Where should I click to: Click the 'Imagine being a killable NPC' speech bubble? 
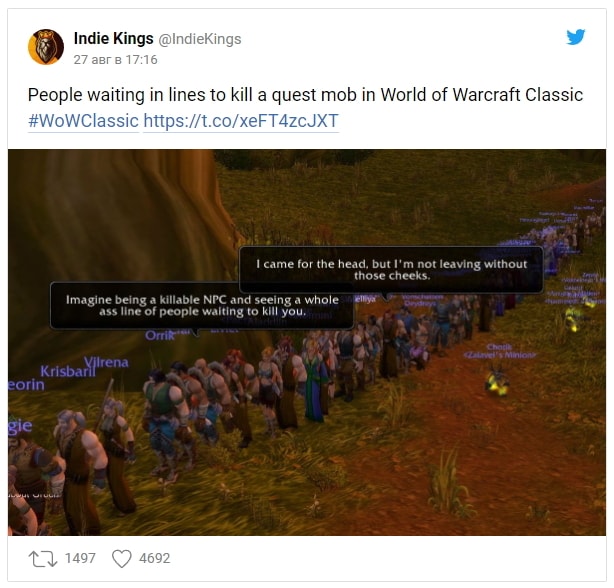tap(202, 306)
